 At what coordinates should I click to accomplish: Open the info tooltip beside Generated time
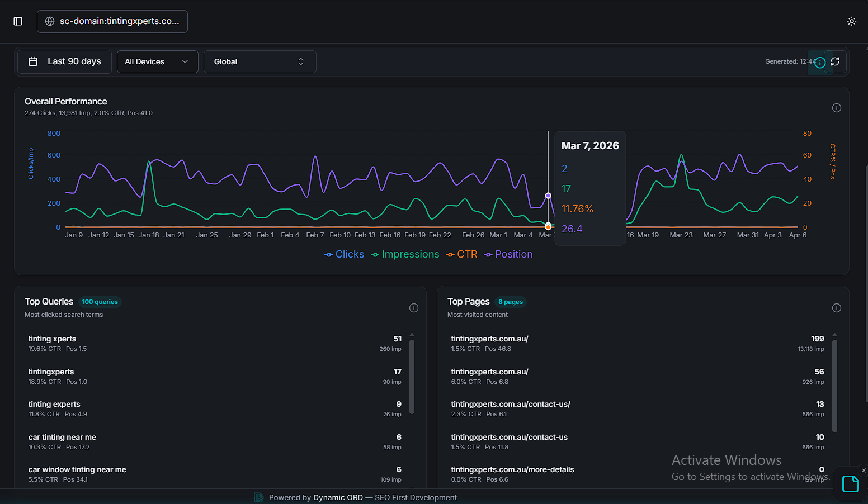(819, 63)
